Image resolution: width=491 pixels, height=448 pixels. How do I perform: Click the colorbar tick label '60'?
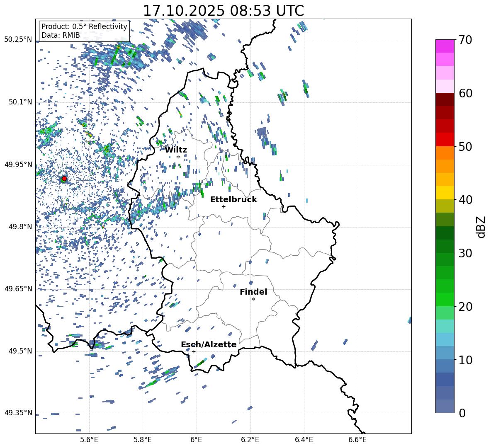(x=465, y=93)
